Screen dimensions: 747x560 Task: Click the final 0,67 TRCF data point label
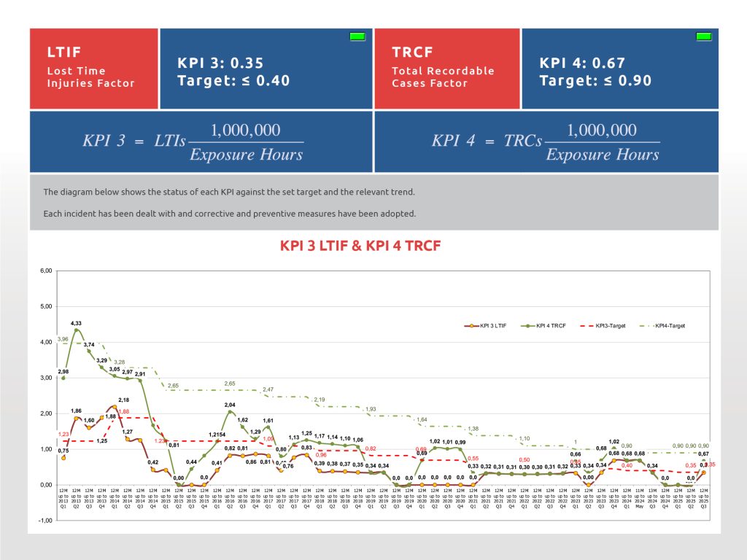(704, 454)
